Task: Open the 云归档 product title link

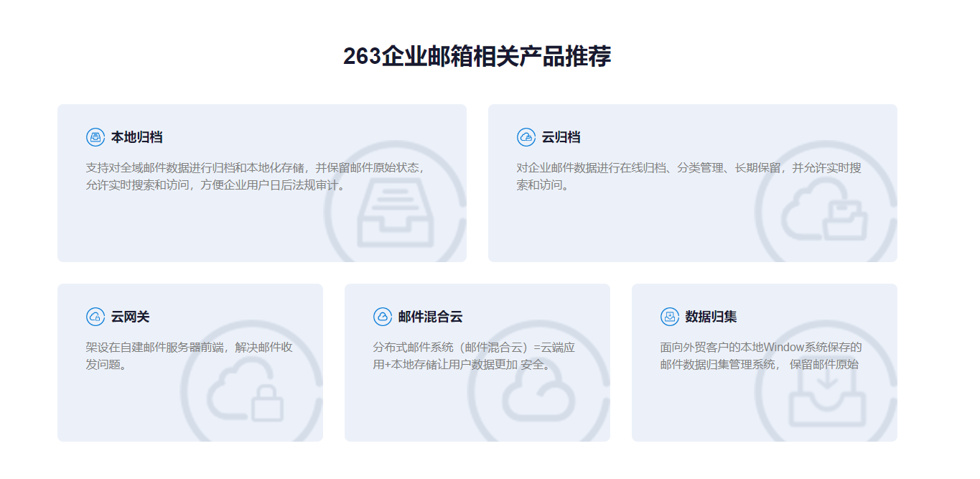Action: click(561, 137)
